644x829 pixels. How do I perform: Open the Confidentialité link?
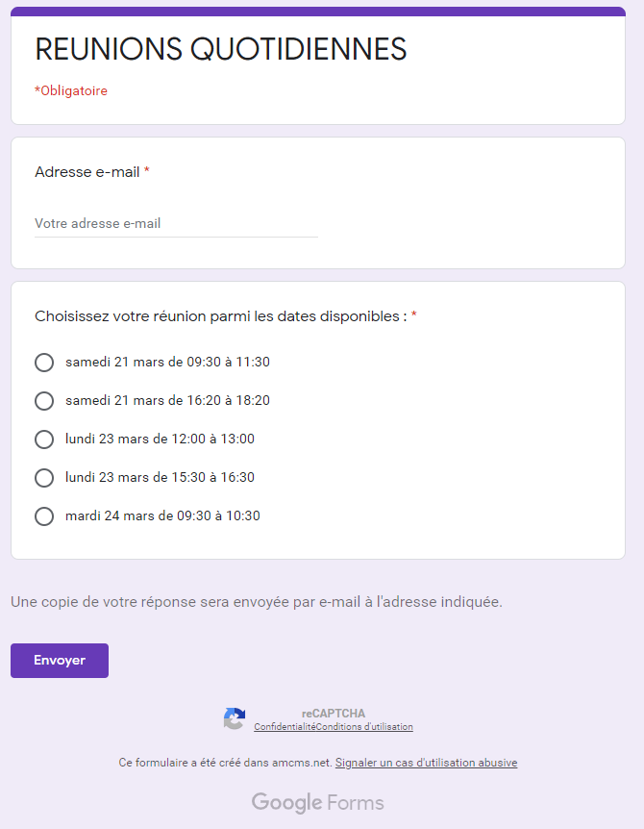[285, 727]
